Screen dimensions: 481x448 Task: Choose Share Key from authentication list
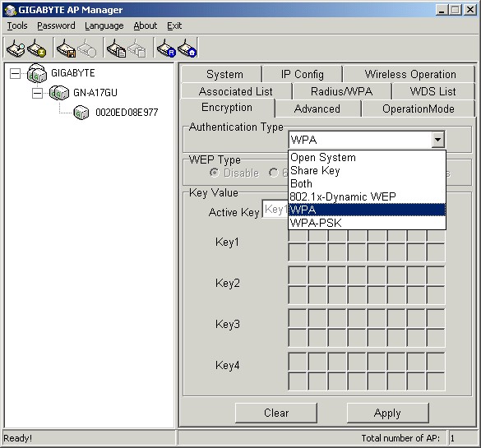click(x=368, y=170)
